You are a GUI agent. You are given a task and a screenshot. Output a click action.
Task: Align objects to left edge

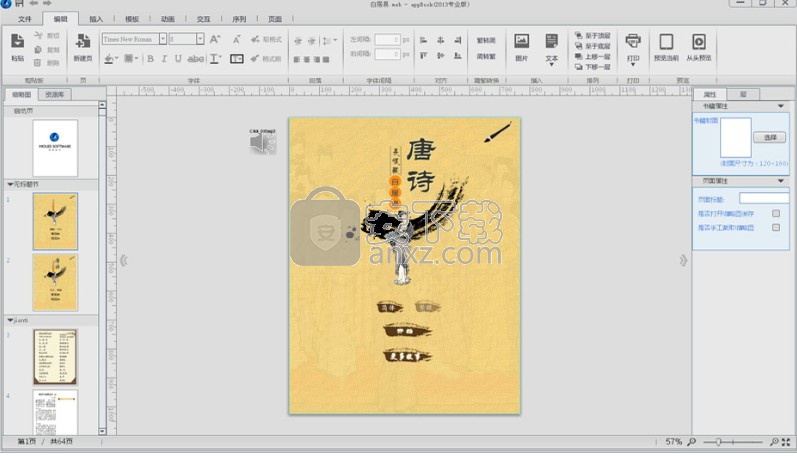423,40
